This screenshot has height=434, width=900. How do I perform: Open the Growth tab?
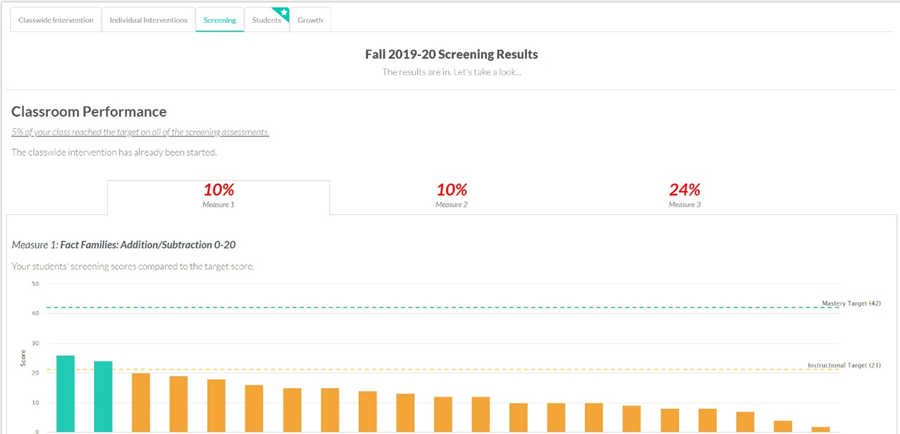click(x=310, y=20)
